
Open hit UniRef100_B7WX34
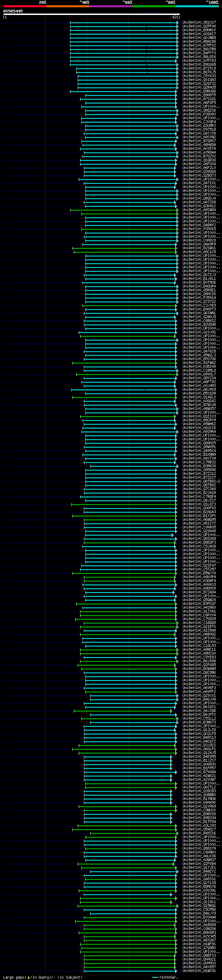[199, 405]
